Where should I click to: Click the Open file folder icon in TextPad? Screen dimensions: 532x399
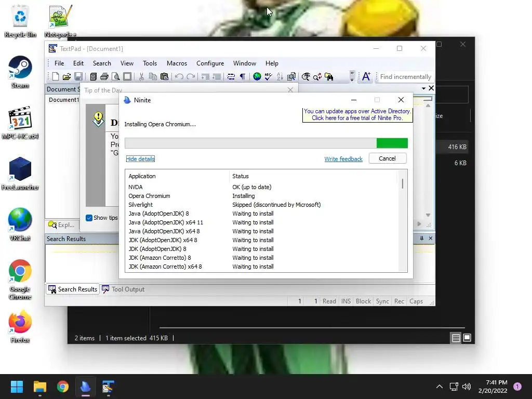(67, 77)
